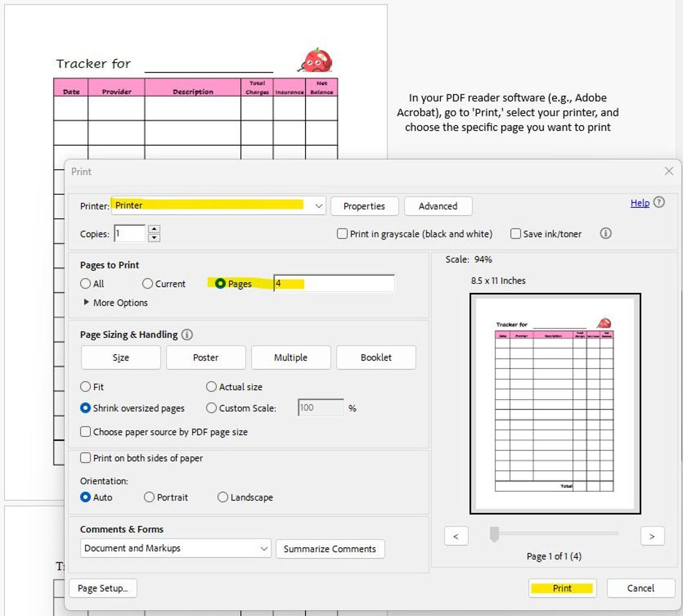Enable Print in grayscale
Viewport: 683px width, 616px height.
[342, 234]
